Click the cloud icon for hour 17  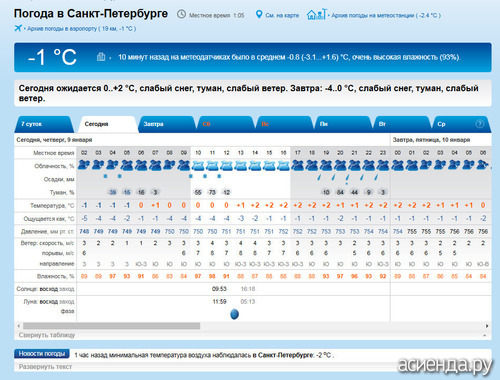point(297,165)
